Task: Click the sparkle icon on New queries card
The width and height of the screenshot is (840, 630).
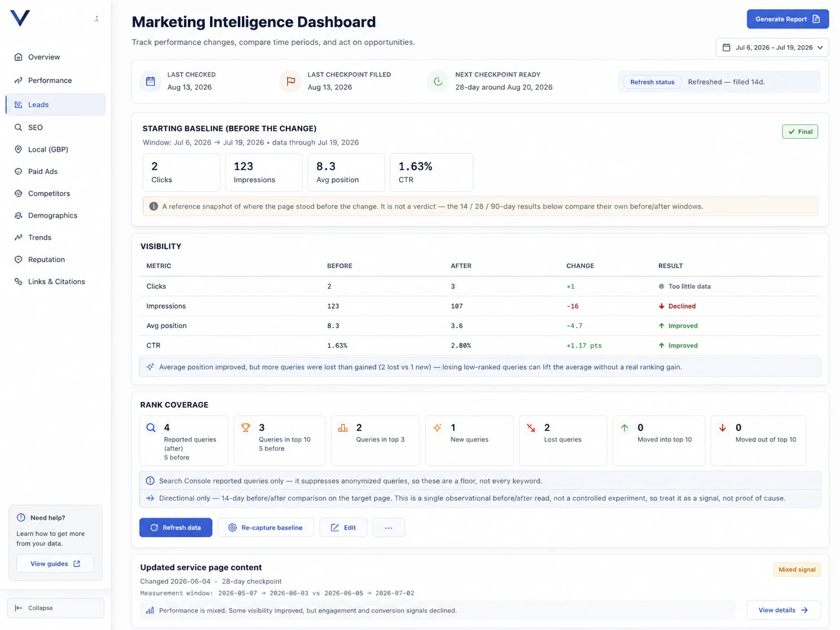Action: point(437,428)
